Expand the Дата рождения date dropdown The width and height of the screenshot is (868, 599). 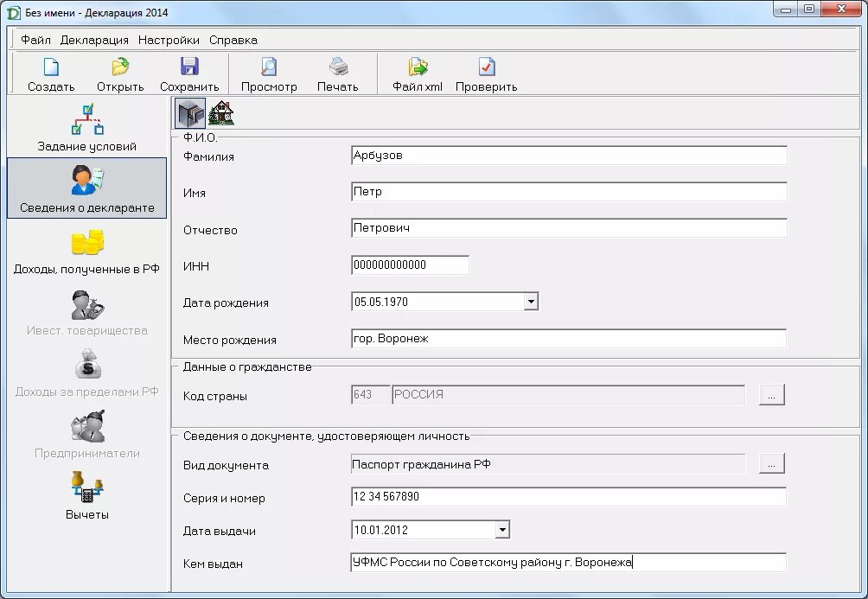point(531,302)
